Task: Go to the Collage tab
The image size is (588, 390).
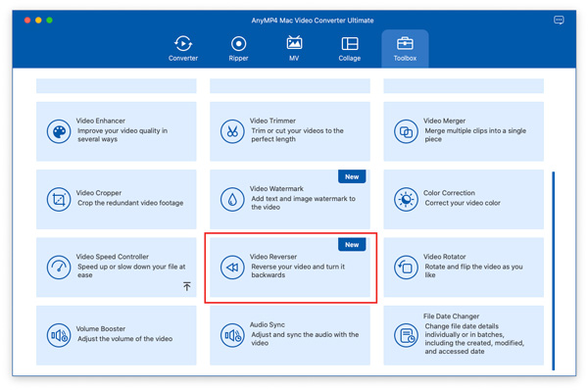Action: [x=350, y=49]
